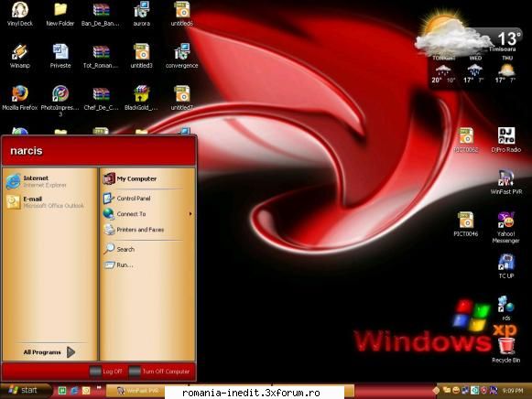Select the aurora desktop icon
The width and height of the screenshot is (532, 399).
point(142,14)
